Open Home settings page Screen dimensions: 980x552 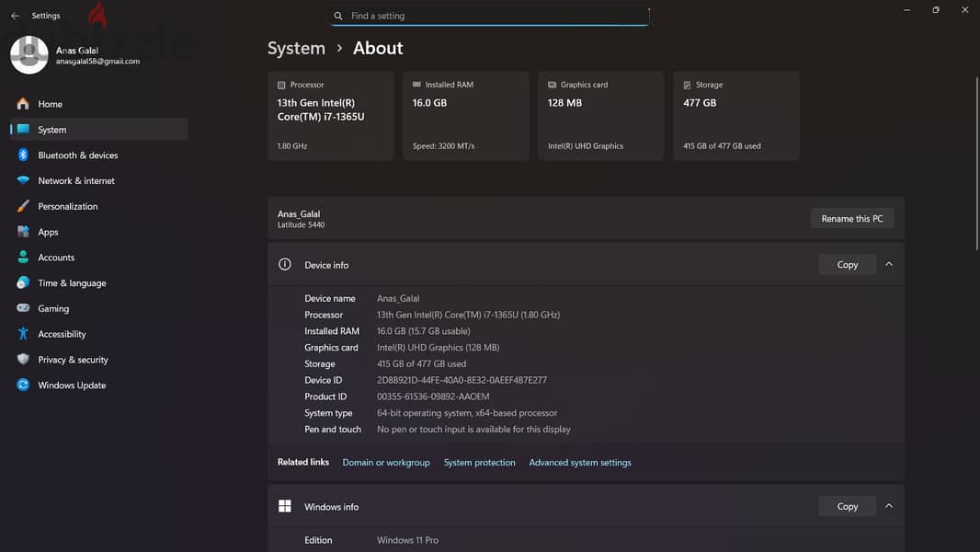tap(98, 104)
